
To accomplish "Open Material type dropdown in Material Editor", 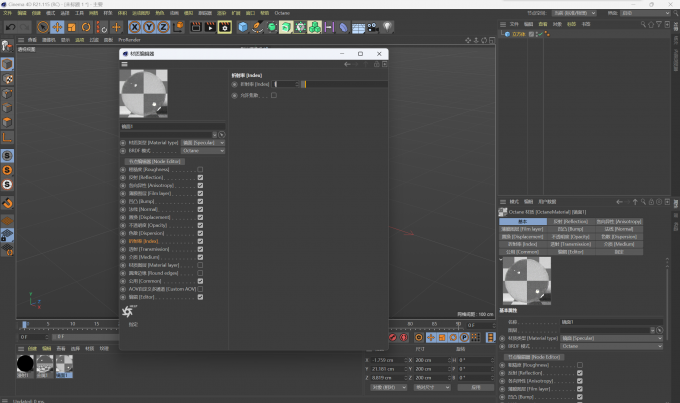I will [x=203, y=143].
